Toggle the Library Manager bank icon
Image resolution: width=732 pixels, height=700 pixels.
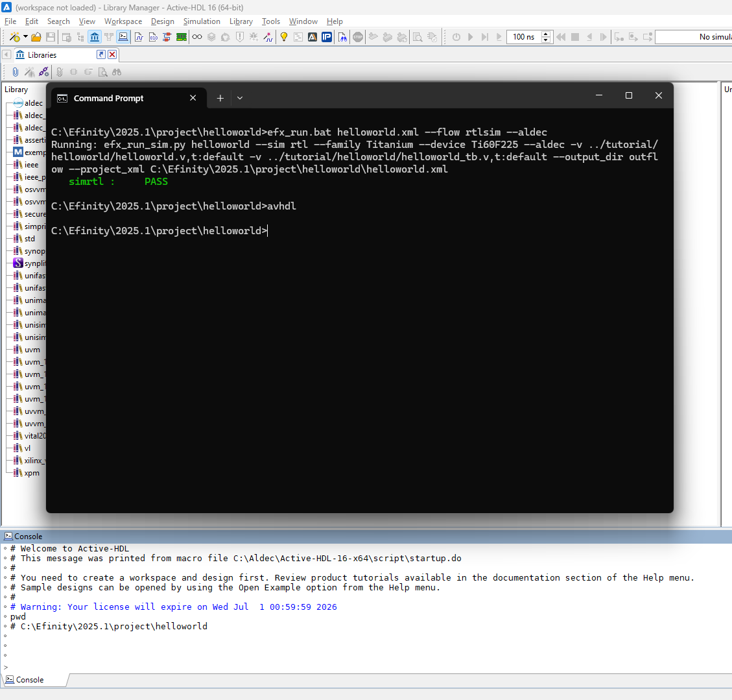point(95,37)
